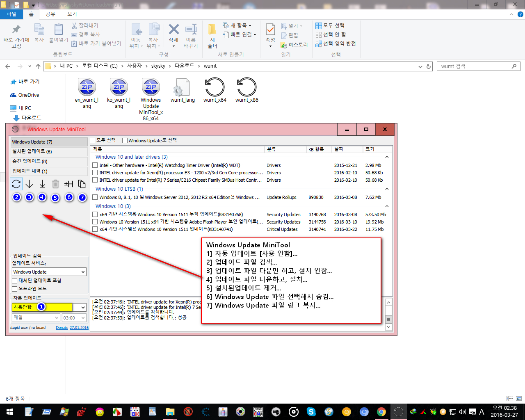Enable 오프라인 모드 checkbox
The width and height of the screenshot is (525, 420).
(x=15, y=289)
